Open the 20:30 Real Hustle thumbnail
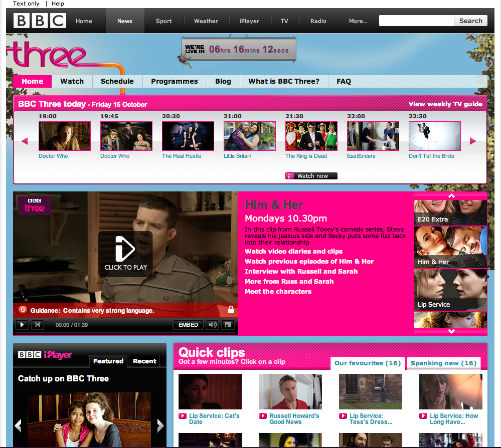 pyautogui.click(x=188, y=135)
